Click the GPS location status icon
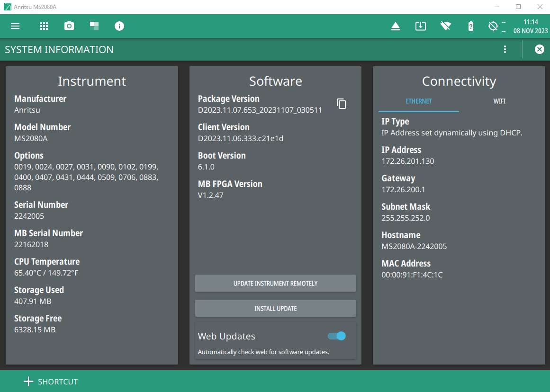 (x=493, y=26)
